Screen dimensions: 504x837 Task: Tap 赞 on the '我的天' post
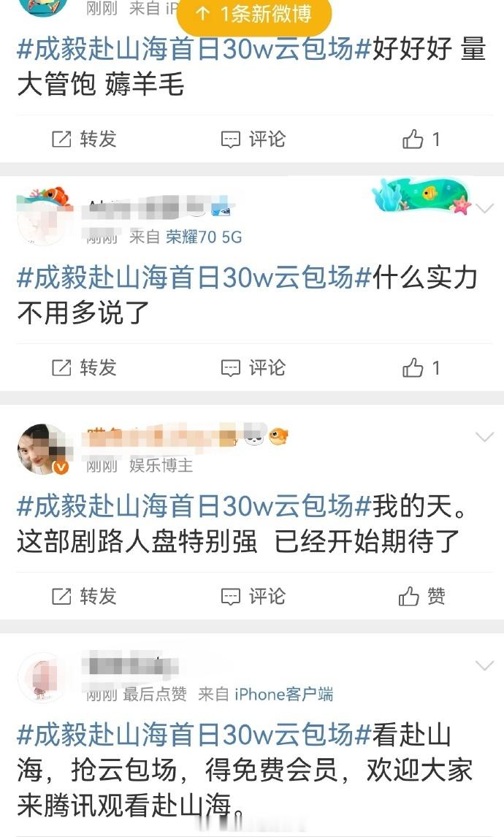[x=421, y=596]
